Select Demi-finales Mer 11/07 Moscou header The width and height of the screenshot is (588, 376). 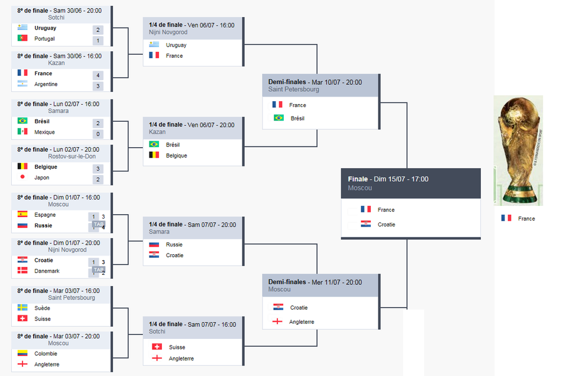pos(321,285)
